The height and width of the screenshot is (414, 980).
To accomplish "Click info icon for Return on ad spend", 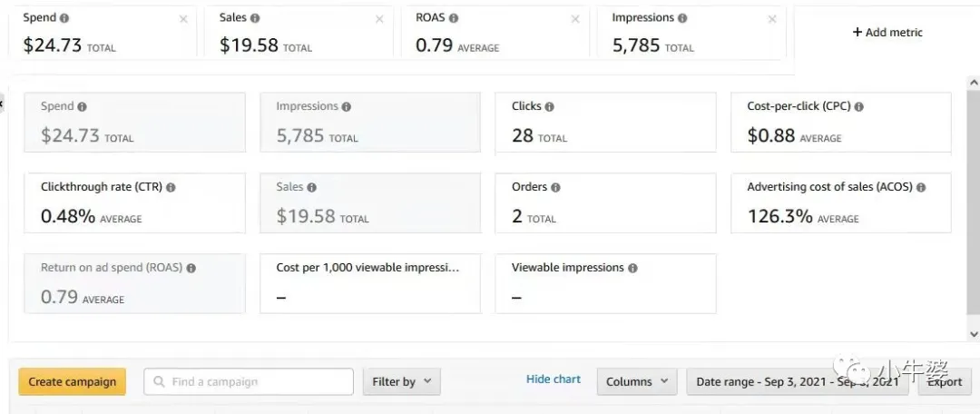I will tap(191, 268).
